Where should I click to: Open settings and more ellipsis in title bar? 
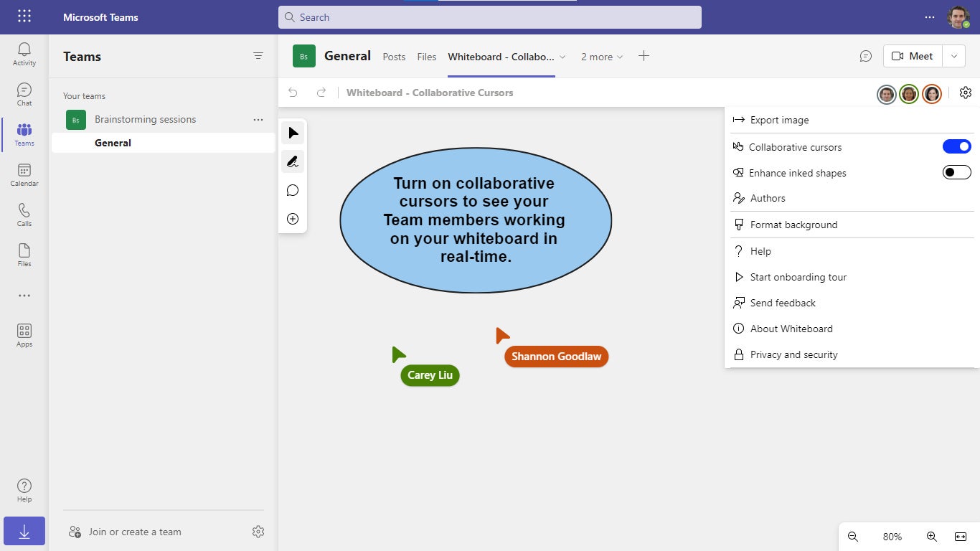click(930, 17)
